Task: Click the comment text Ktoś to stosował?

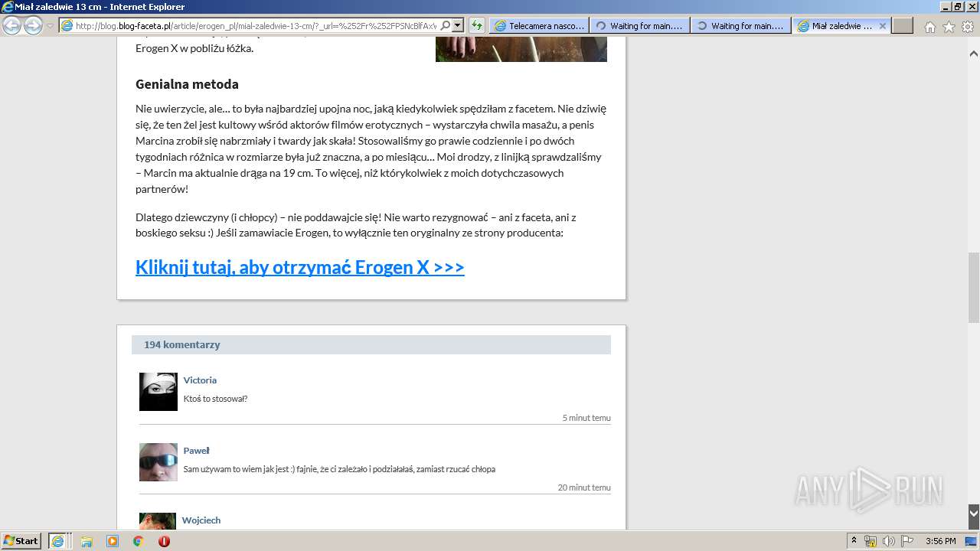Action: pyautogui.click(x=215, y=399)
